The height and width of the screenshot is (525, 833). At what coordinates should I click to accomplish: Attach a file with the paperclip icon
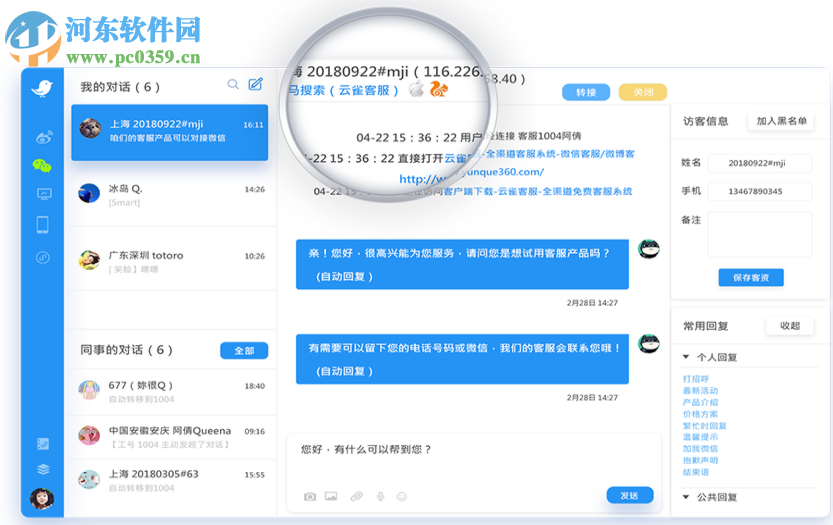coord(356,496)
